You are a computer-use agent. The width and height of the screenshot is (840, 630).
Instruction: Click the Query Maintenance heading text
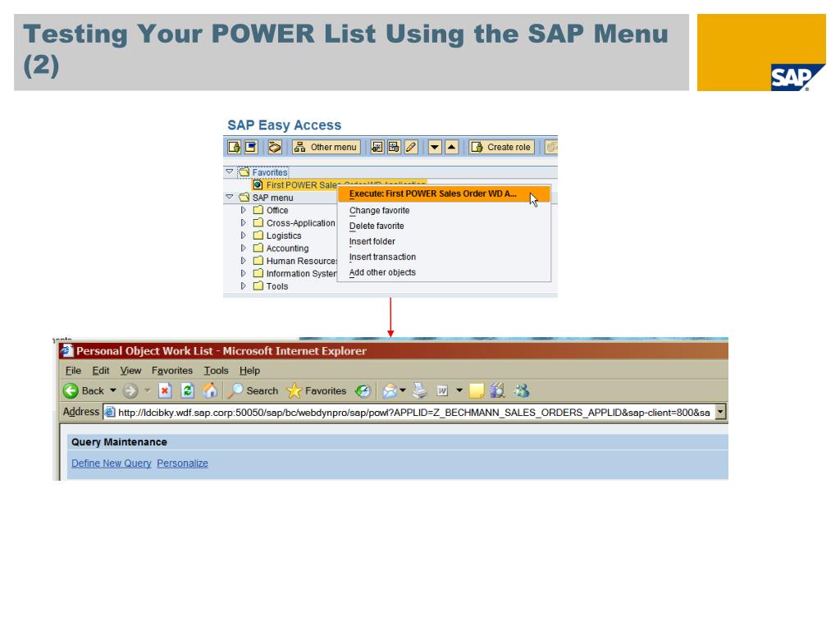point(119,442)
